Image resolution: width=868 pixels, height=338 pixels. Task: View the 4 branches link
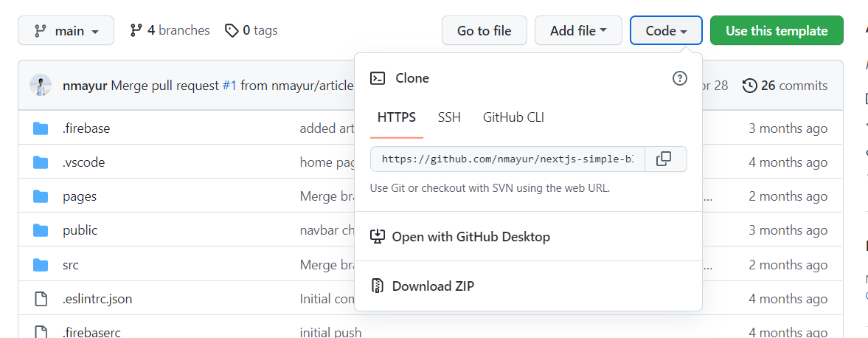[x=170, y=30]
